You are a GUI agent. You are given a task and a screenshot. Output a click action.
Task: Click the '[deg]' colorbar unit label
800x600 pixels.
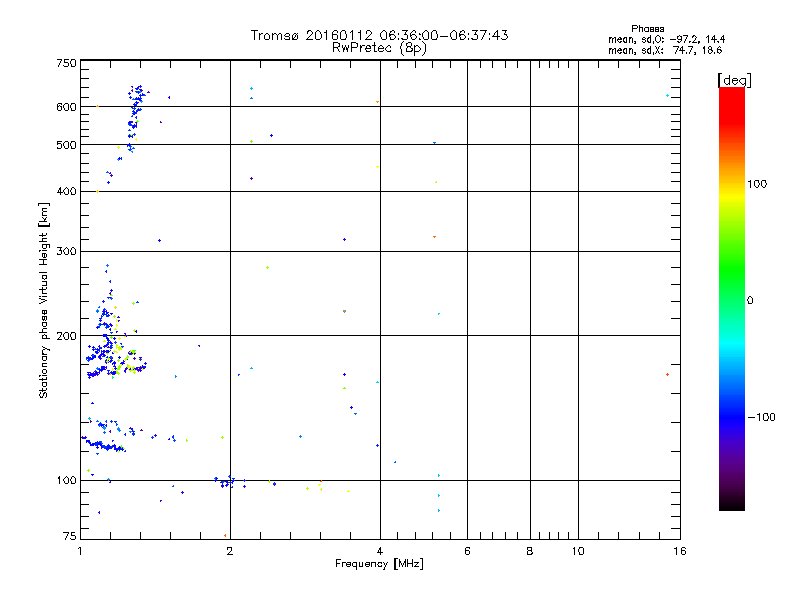pos(734,80)
